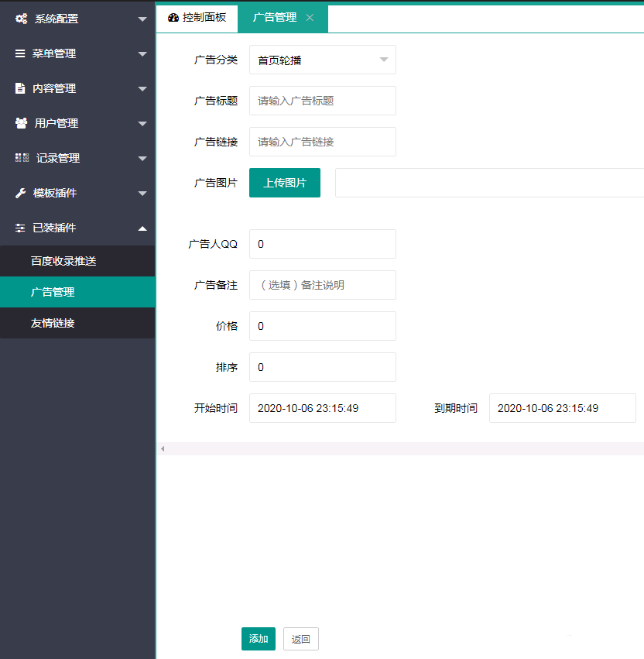Click the sliders icon beside 已装插件
Image resolution: width=644 pixels, height=659 pixels.
pos(21,228)
